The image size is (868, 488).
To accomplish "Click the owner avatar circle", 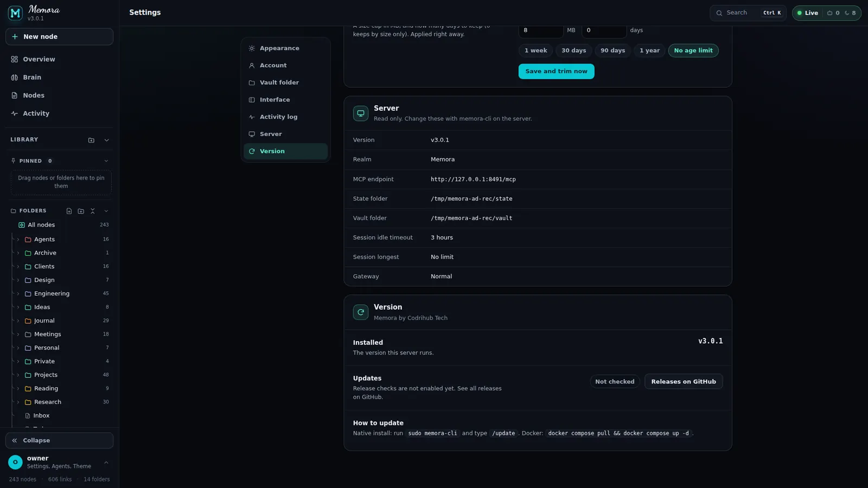I will [x=15, y=462].
